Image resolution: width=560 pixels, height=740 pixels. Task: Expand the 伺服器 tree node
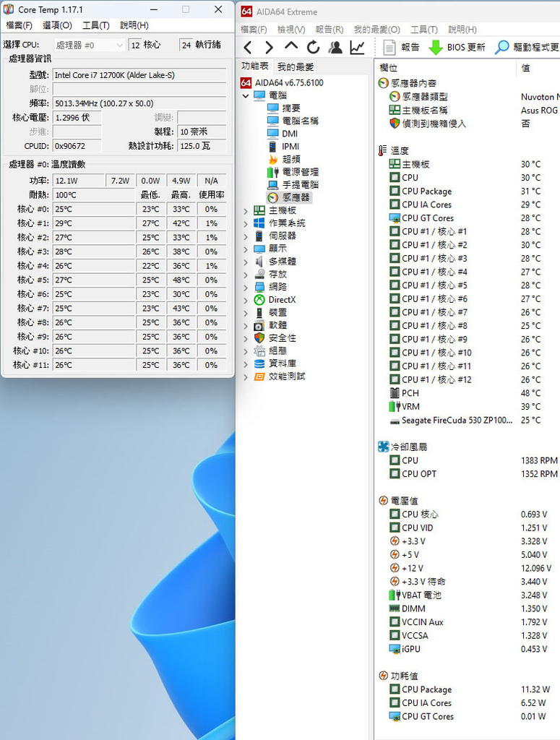246,236
